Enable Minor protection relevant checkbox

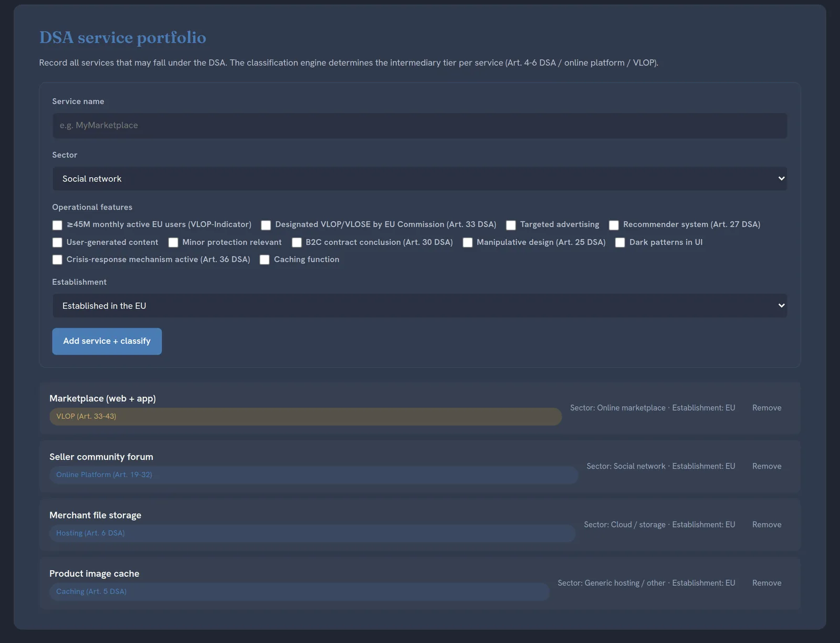point(173,242)
